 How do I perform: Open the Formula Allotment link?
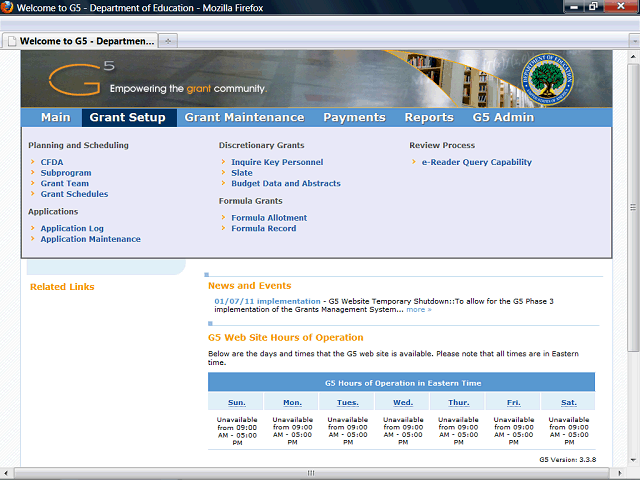[x=269, y=218]
